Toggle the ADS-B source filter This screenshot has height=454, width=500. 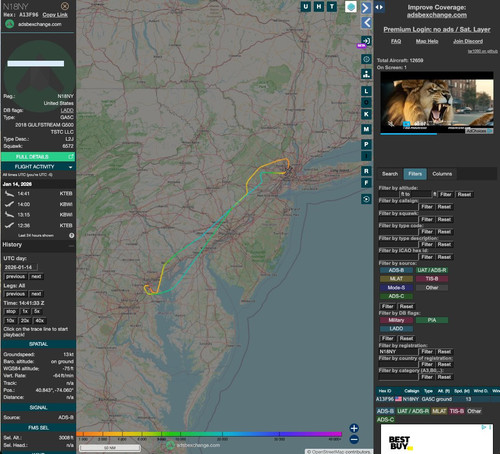396,270
